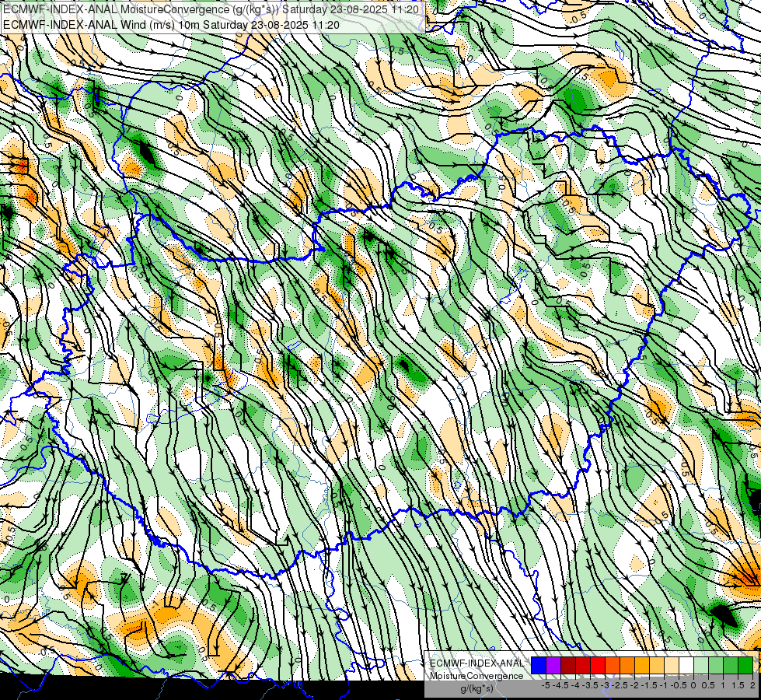Click the Wind (m/s) 10m title line

click(x=171, y=24)
